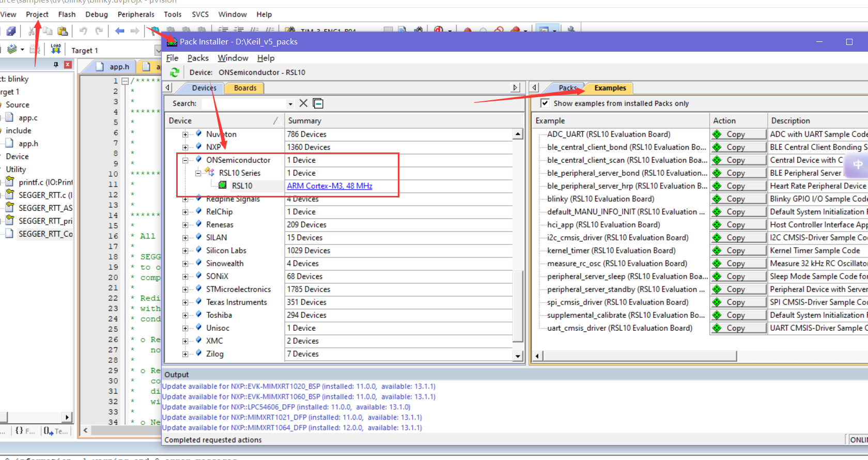
Task: Click green copy icon in hci_app row
Action: 717,225
